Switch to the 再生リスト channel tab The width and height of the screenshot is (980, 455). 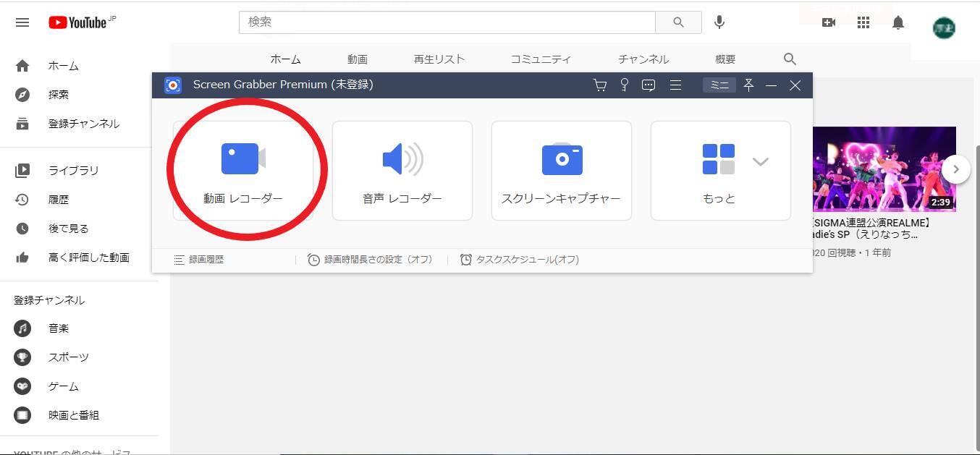coord(439,59)
